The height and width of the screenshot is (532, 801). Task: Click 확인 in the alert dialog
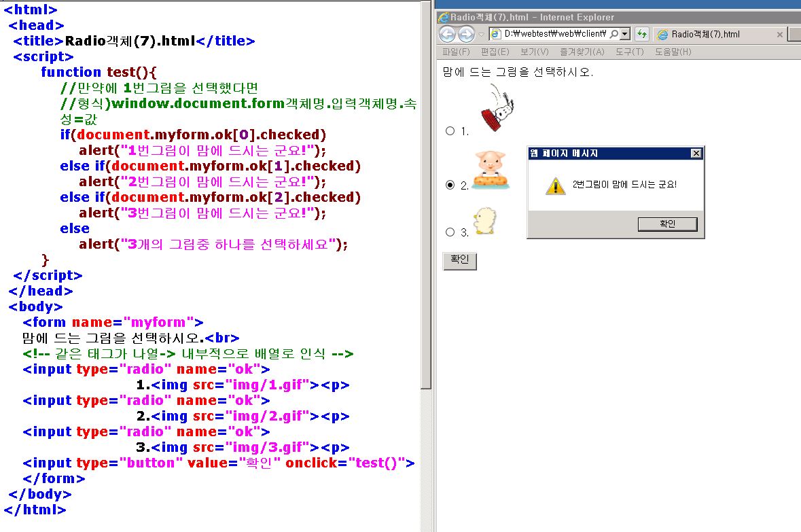(667, 224)
